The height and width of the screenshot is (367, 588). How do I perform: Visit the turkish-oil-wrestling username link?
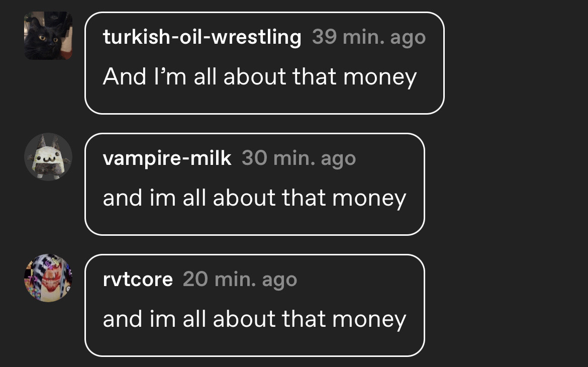[202, 37]
